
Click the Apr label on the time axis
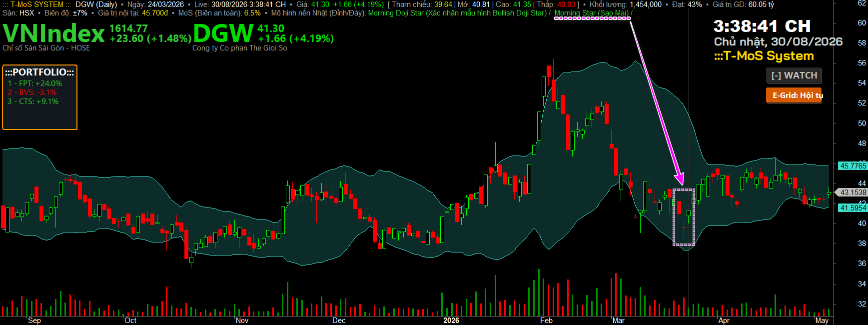tap(724, 320)
